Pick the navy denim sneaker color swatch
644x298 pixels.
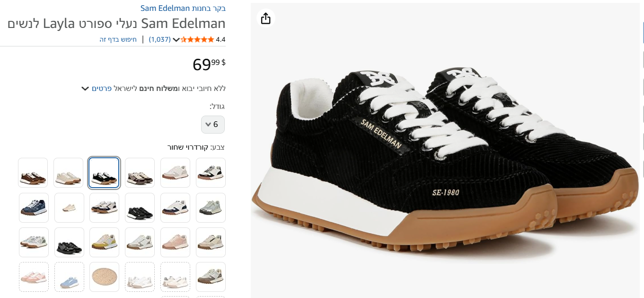point(33,208)
